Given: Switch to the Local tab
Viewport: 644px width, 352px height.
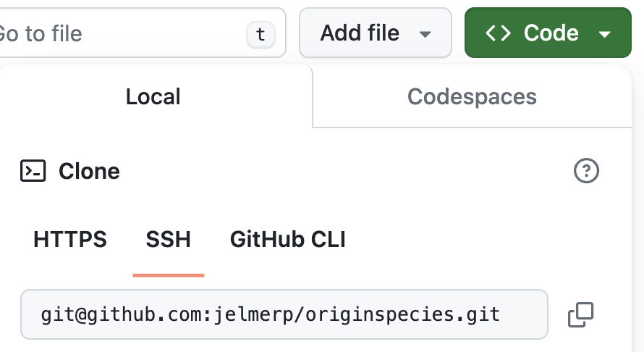Looking at the screenshot, I should pos(153,96).
